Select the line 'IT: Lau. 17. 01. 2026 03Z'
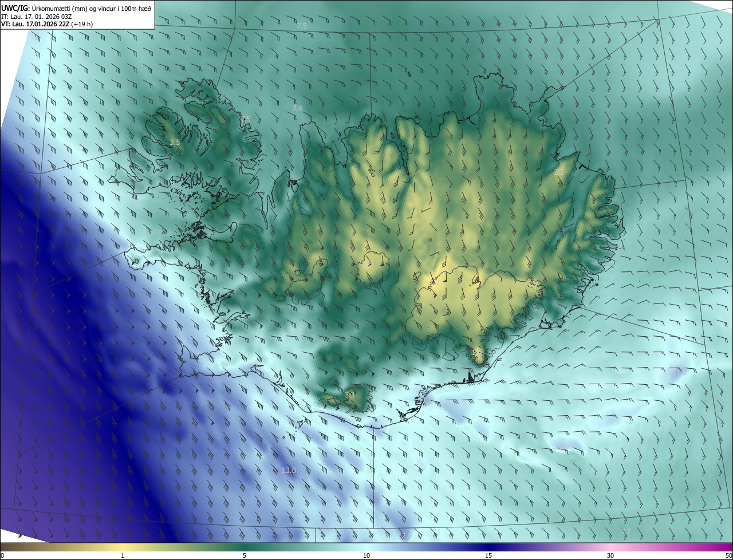733x560 pixels. coord(36,16)
